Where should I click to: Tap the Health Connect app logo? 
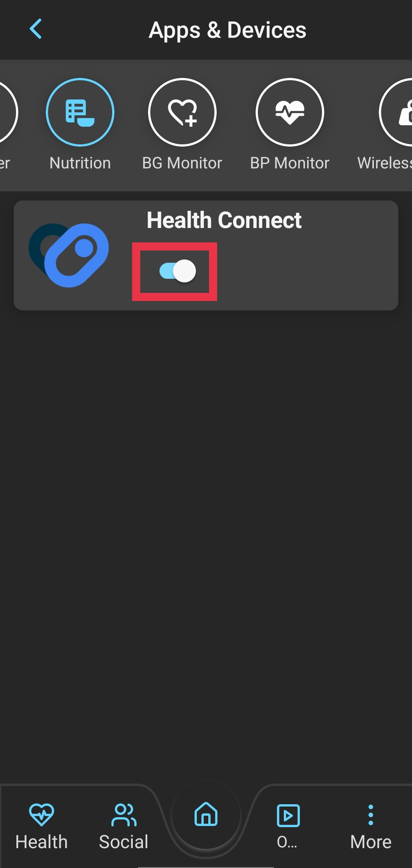[x=69, y=255]
